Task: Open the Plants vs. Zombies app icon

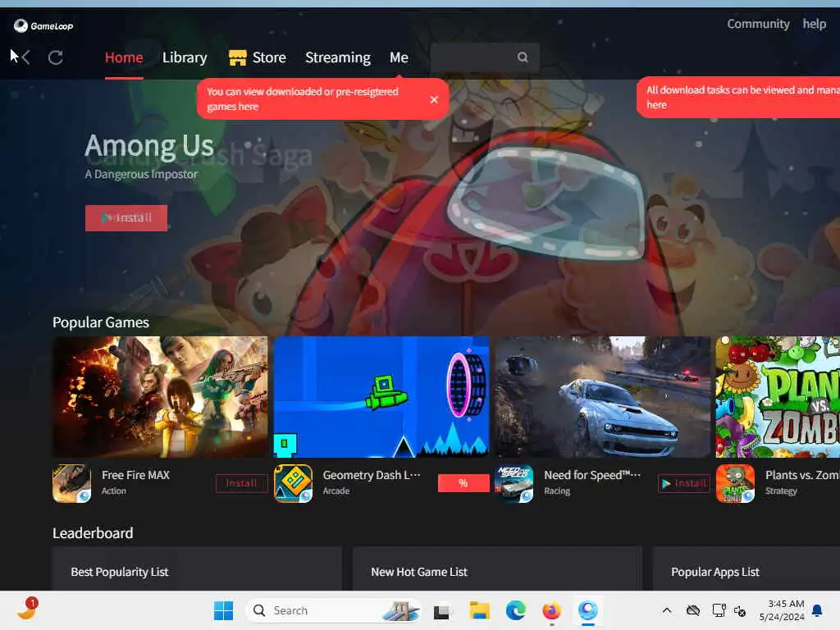Action: coord(735,483)
